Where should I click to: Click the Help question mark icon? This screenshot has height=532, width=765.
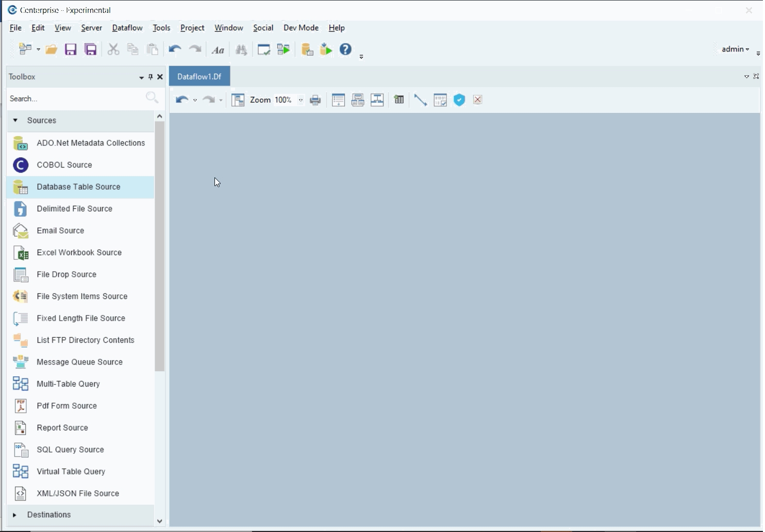coord(345,49)
